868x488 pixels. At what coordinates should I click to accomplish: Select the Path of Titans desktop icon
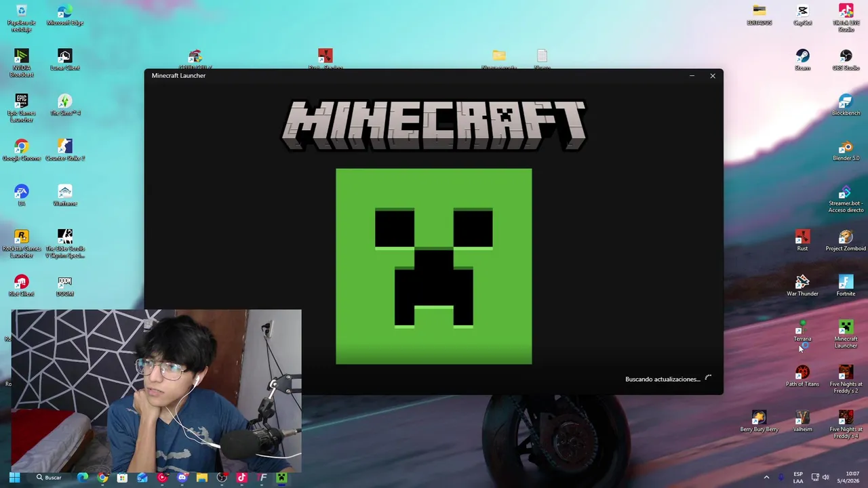point(802,376)
